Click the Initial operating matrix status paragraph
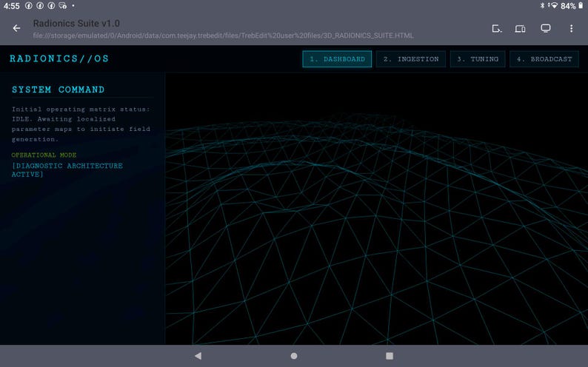Viewport: 588px width, 367px height. pos(81,124)
